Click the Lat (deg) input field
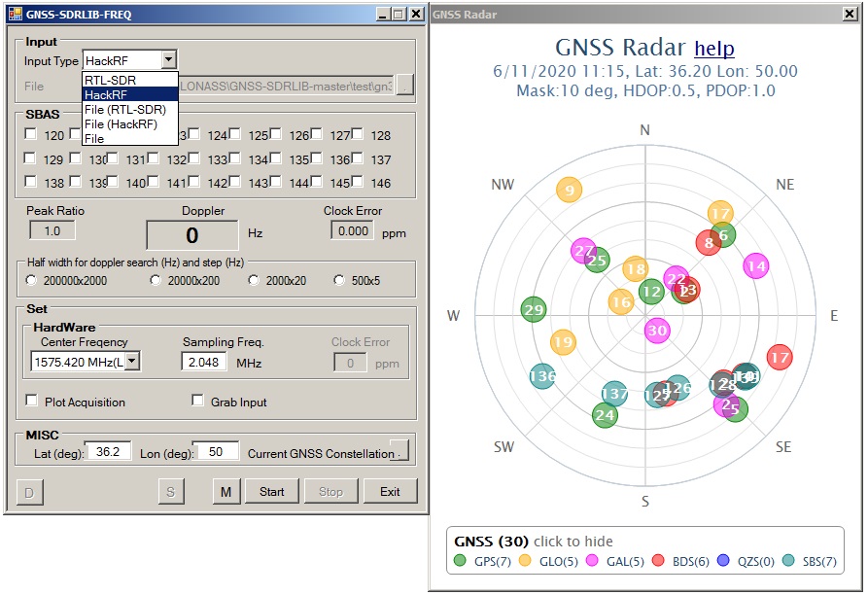This screenshot has width=868, height=595. coord(107,451)
